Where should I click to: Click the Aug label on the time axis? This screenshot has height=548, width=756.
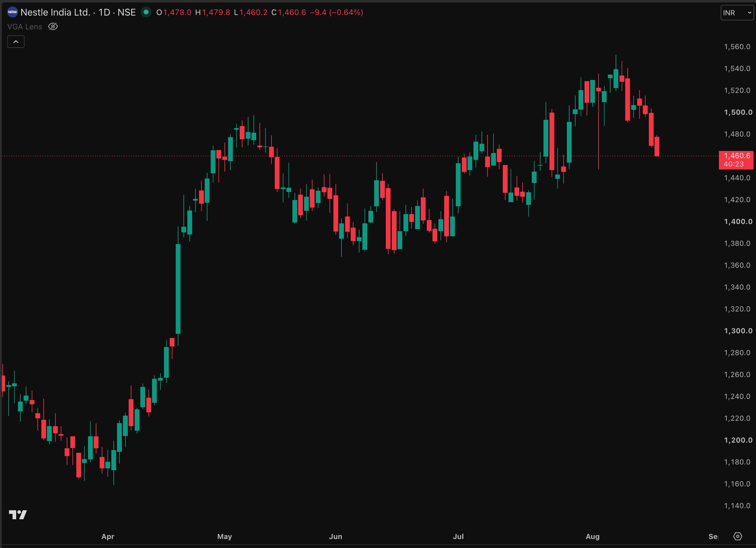pos(593,536)
